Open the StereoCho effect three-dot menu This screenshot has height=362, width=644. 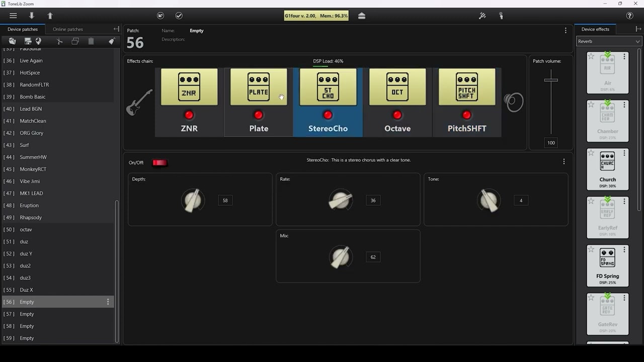(564, 161)
